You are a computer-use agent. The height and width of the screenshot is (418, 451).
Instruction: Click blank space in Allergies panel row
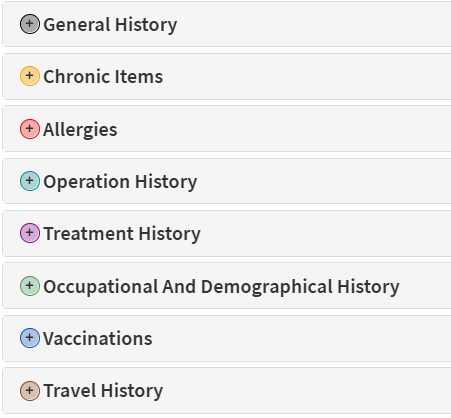pyautogui.click(x=283, y=129)
